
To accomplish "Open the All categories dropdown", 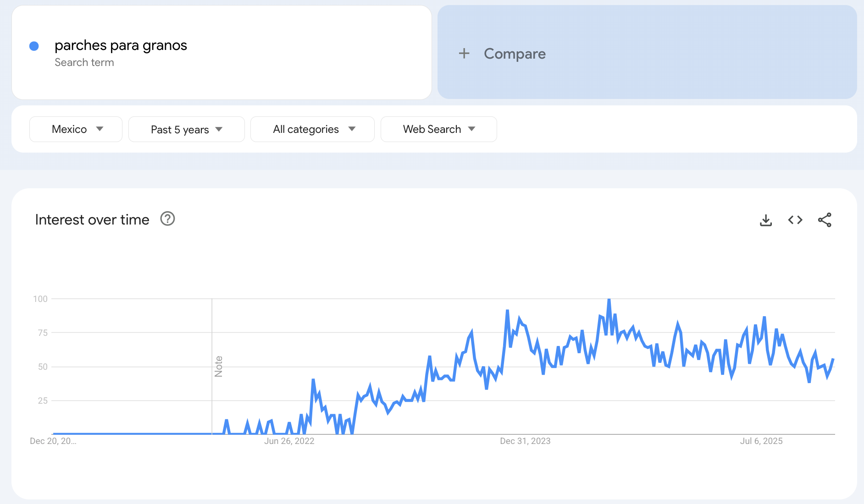I will pos(312,129).
